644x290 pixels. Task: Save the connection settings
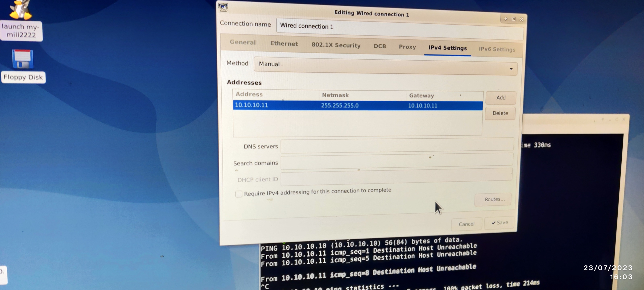[x=500, y=223]
